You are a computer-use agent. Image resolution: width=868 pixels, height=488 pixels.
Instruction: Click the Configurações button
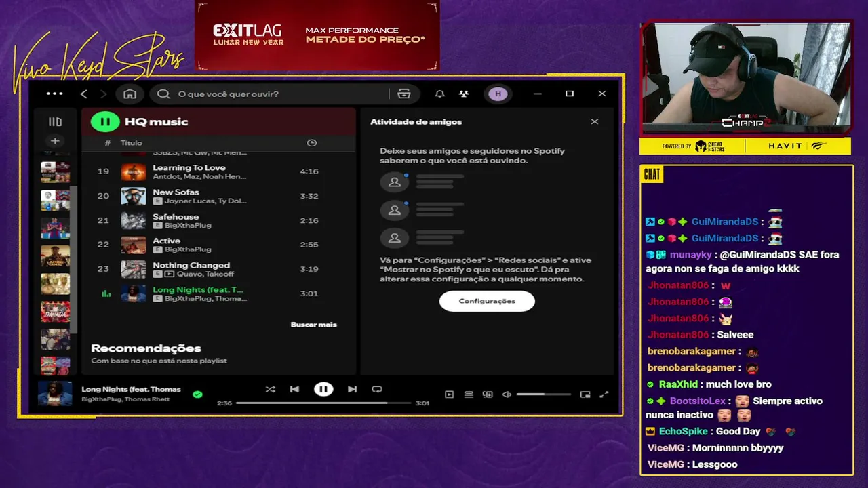click(x=487, y=301)
